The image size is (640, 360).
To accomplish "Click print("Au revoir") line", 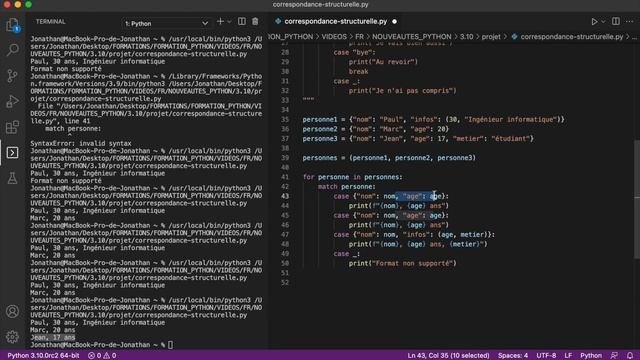I will [383, 62].
